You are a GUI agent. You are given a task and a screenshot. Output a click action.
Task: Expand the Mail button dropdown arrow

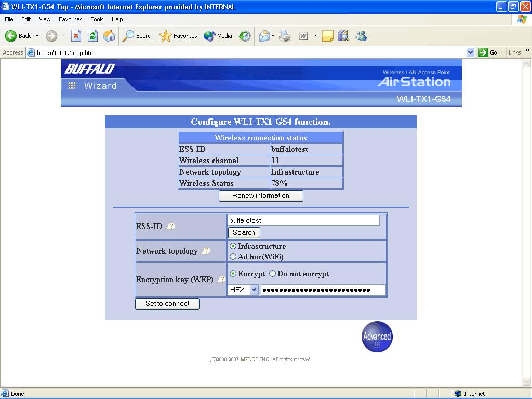coord(273,36)
